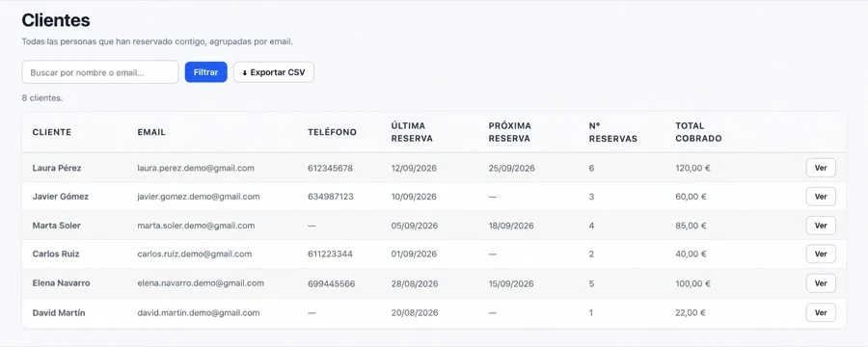Screen dimensions: 868x347
Task: Select the laura.perez.demo@gmail.com email
Action: click(196, 168)
